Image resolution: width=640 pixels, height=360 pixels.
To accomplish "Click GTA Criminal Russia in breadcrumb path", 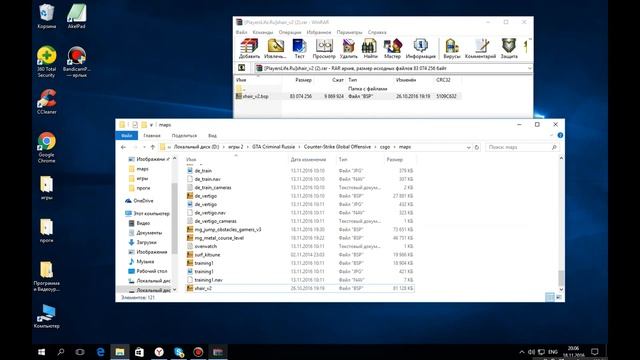I will point(273,147).
